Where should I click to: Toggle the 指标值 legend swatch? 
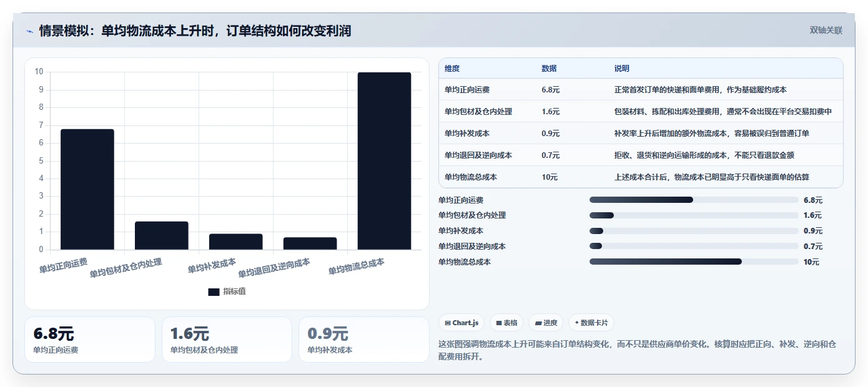click(x=214, y=291)
